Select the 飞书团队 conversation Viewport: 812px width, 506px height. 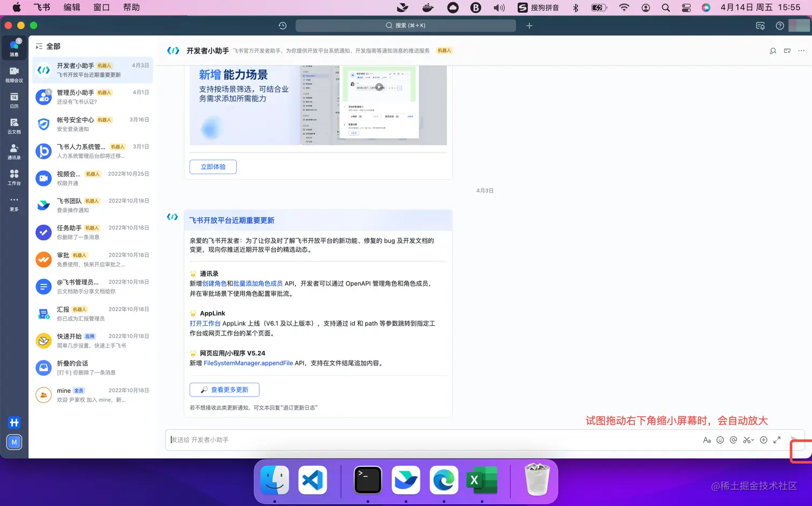pyautogui.click(x=92, y=206)
